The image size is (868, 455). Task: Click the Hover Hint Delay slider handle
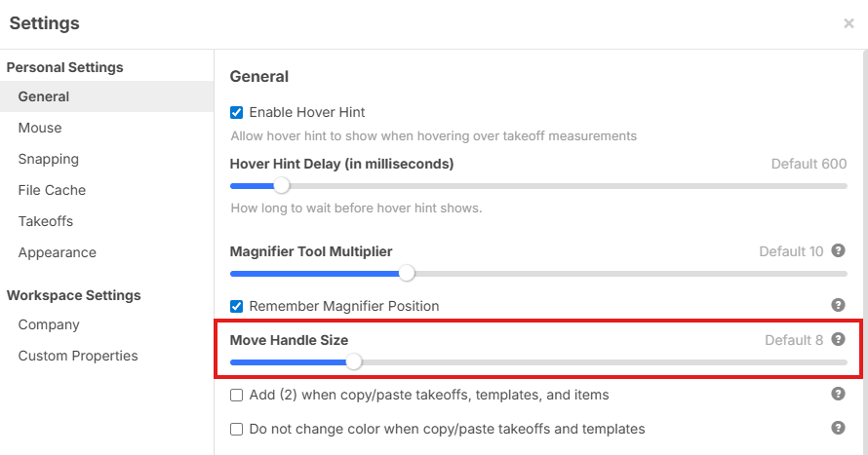tap(282, 185)
